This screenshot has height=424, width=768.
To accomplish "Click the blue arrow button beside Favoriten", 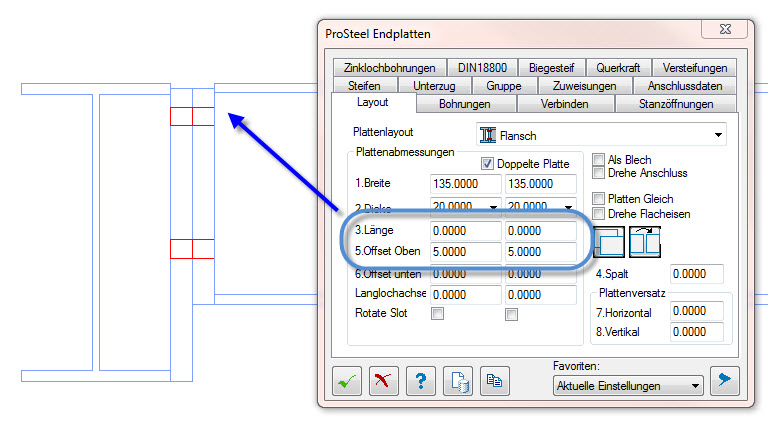I will [x=724, y=380].
